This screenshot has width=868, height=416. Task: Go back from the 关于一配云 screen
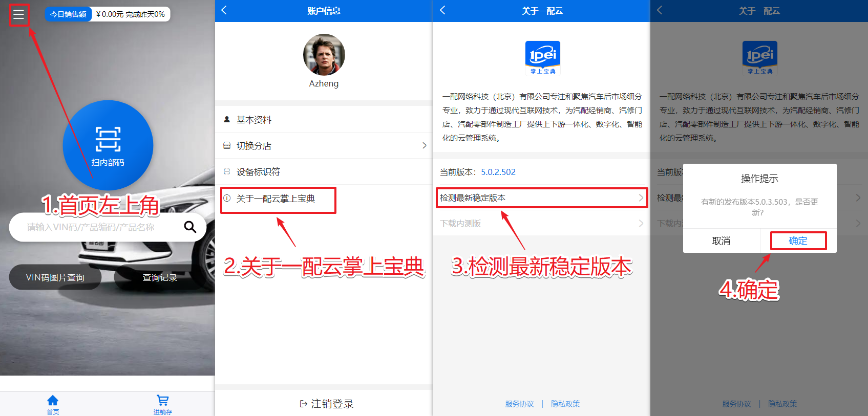(442, 10)
